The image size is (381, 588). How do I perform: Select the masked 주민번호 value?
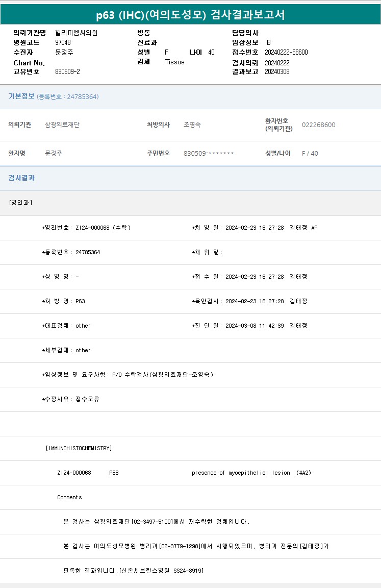coord(209,154)
